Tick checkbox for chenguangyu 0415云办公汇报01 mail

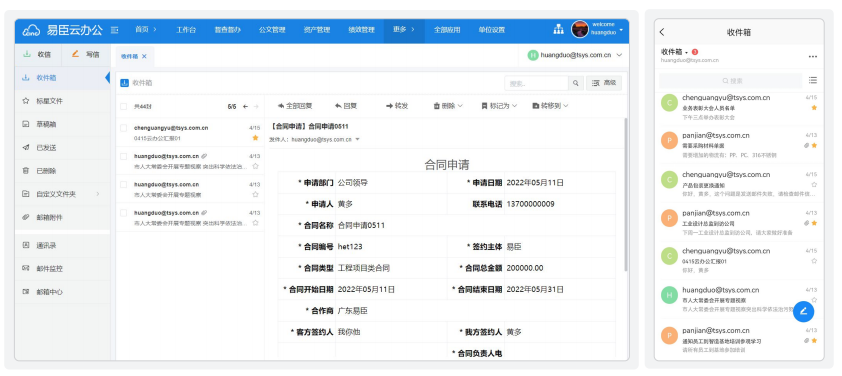124,128
